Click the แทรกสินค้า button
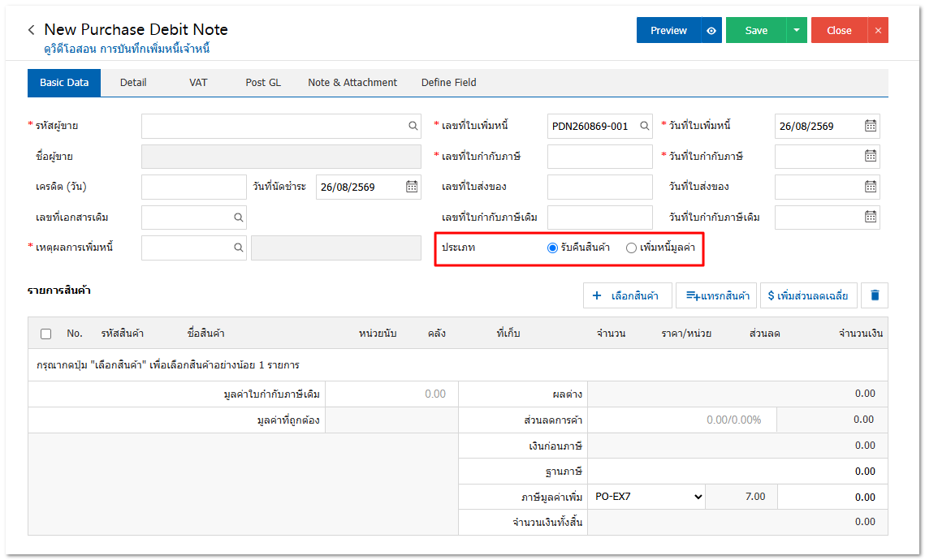The width and height of the screenshot is (925, 560). (716, 295)
